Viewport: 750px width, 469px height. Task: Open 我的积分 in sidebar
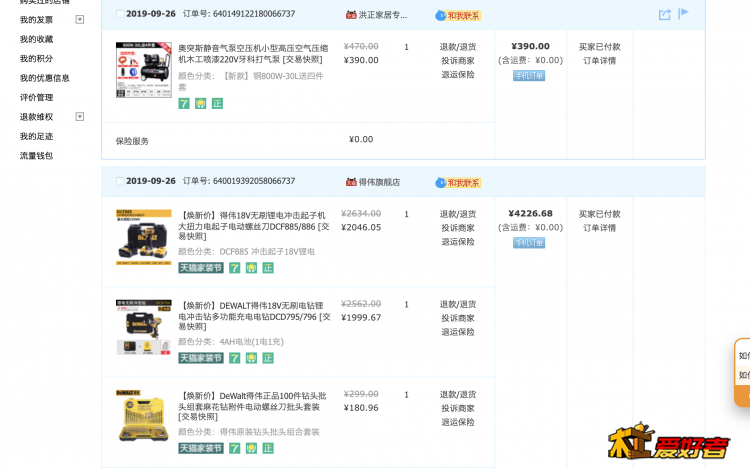(x=36, y=59)
